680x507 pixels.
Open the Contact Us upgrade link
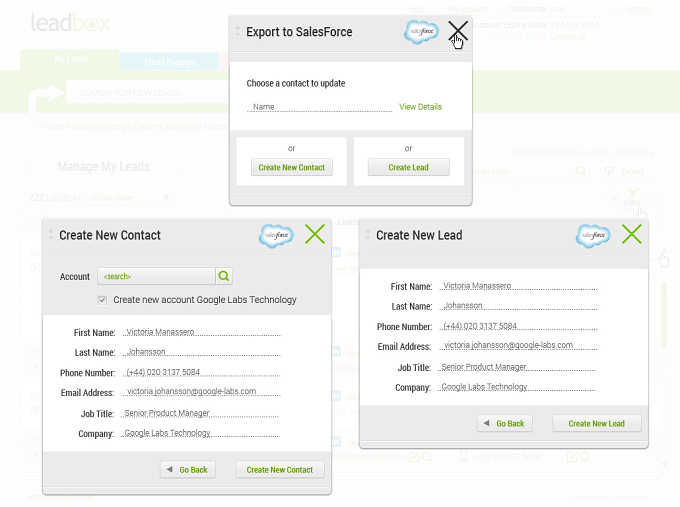point(568,37)
